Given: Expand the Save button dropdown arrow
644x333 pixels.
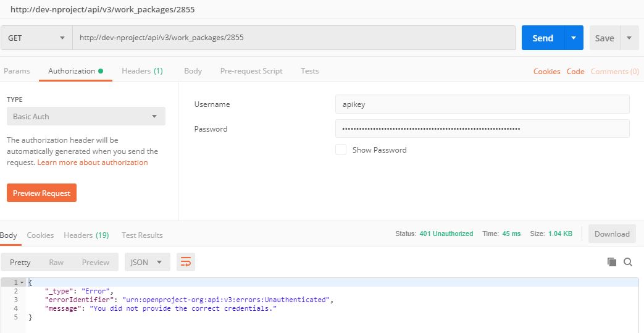Looking at the screenshot, I should click(x=629, y=38).
